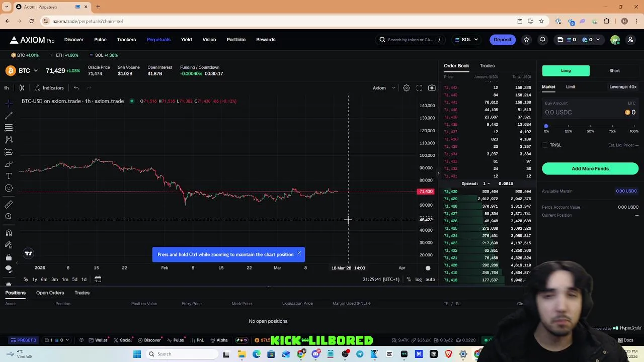The height and width of the screenshot is (362, 644).
Task: Open the Fibonacci retracement tool group
Action: (9, 127)
